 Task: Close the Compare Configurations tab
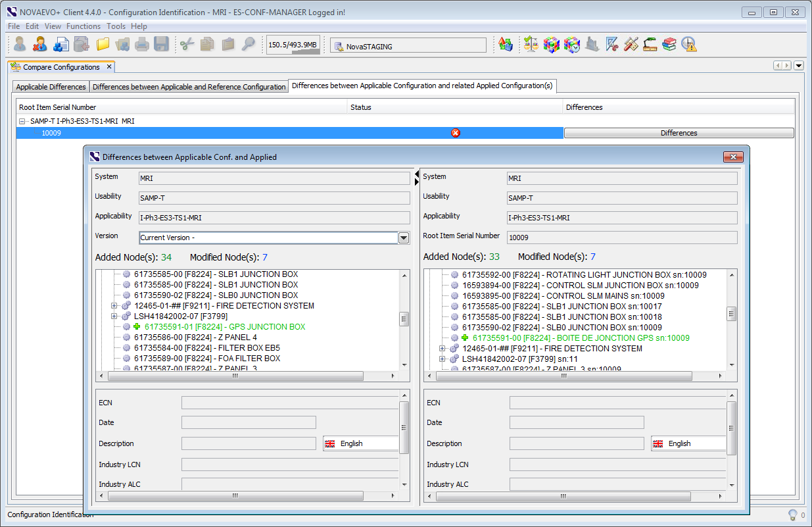tap(109, 66)
